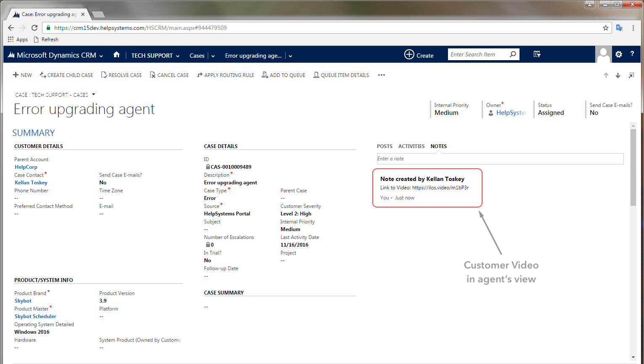Screen dimensions: 644x364
Task: Go to next record with down arrow
Action: 618,75
